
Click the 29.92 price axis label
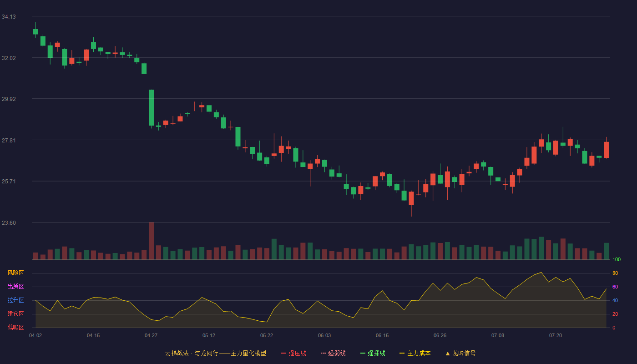pyautogui.click(x=9, y=99)
